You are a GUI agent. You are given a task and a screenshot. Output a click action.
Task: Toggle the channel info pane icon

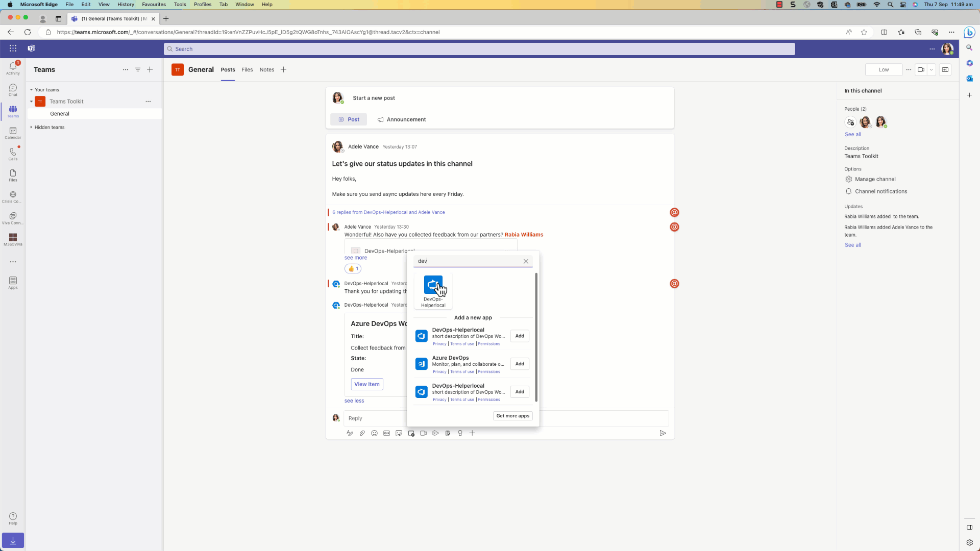pos(945,70)
